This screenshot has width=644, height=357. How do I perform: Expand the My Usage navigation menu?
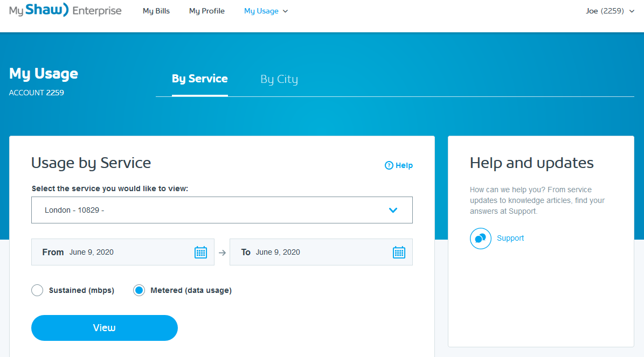[x=266, y=11]
